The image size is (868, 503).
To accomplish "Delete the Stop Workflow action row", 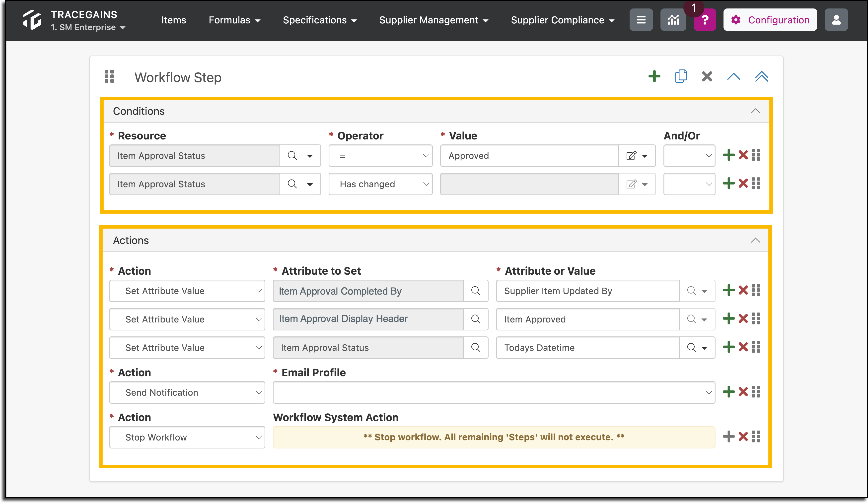I will pos(743,437).
